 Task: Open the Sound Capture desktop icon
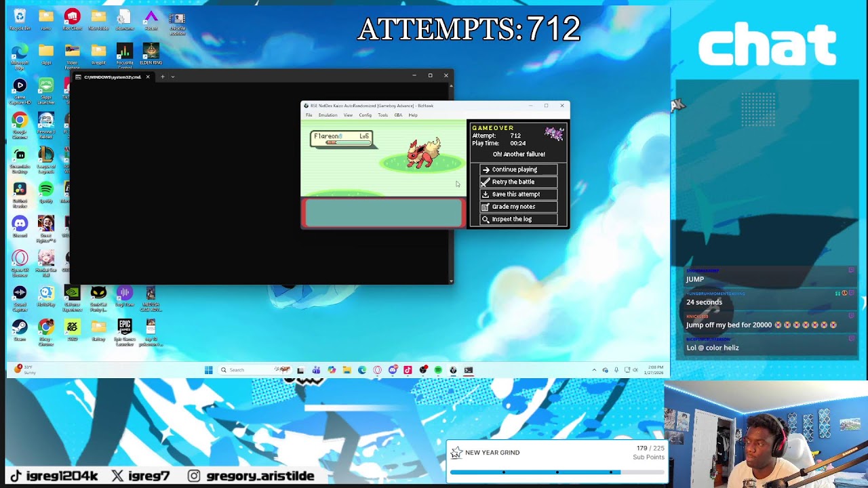pos(20,298)
